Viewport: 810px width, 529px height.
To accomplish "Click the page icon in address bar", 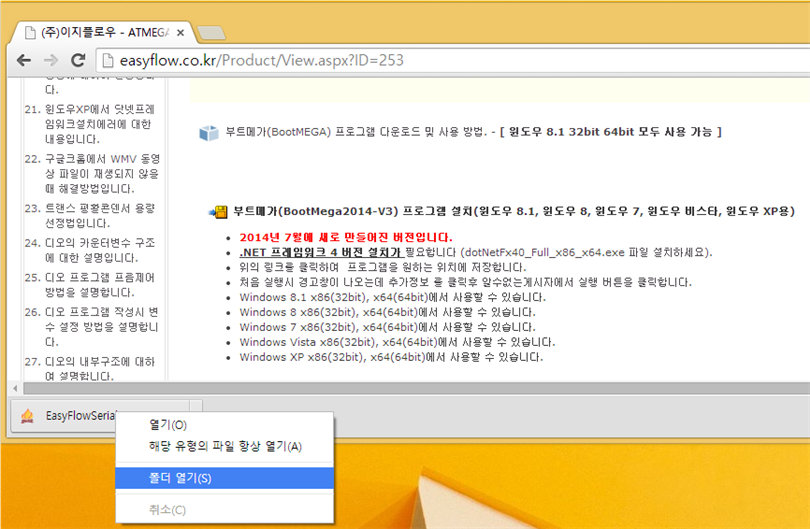I will tap(107, 60).
